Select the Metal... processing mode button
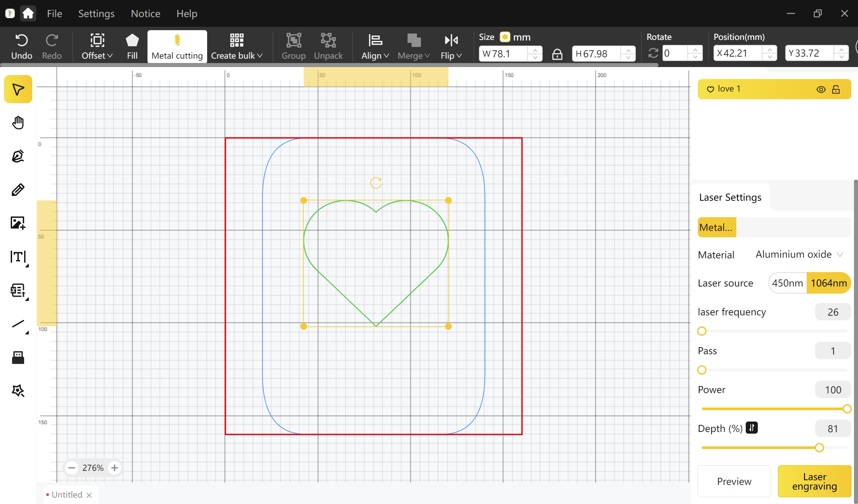858x504 pixels. point(716,227)
